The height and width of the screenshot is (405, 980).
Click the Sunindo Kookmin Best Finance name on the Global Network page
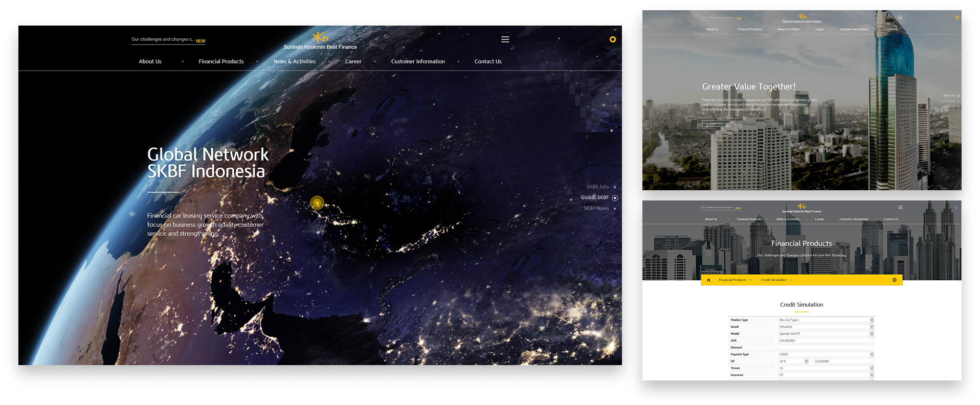320,47
